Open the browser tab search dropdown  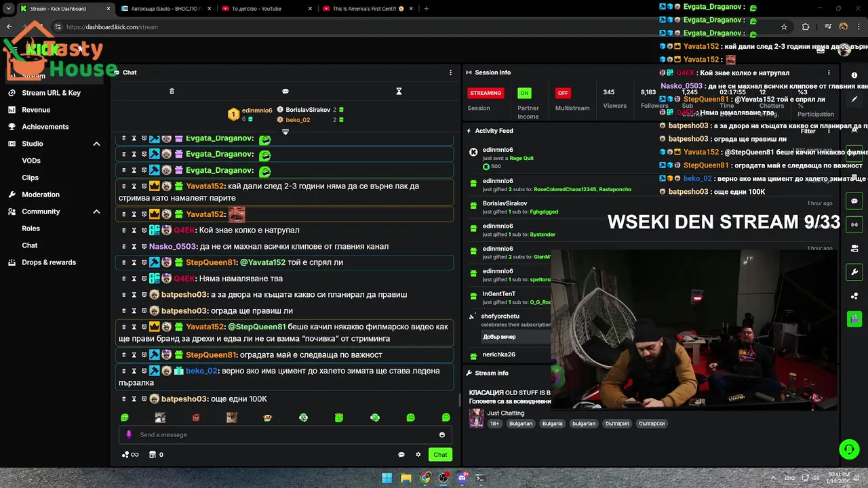pyautogui.click(x=9, y=9)
